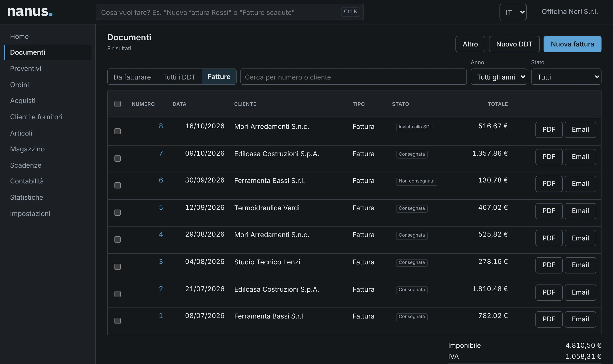613x364 pixels.
Task: Open the IT language dropdown
Action: pos(513,12)
